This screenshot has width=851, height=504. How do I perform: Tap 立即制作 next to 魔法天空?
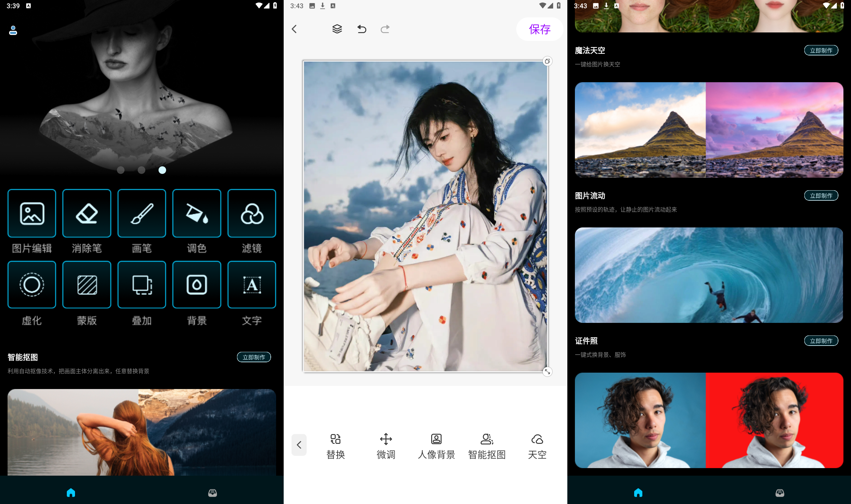tap(821, 50)
